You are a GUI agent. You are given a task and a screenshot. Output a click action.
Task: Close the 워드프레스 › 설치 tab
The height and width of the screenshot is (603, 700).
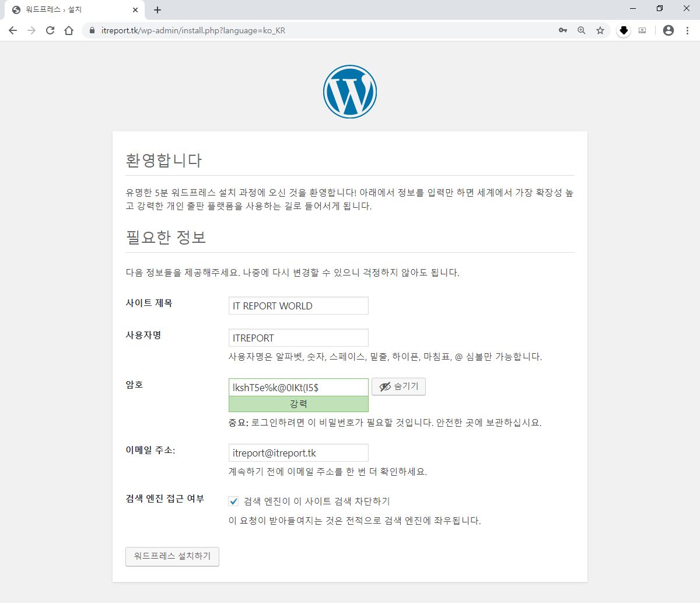135,10
